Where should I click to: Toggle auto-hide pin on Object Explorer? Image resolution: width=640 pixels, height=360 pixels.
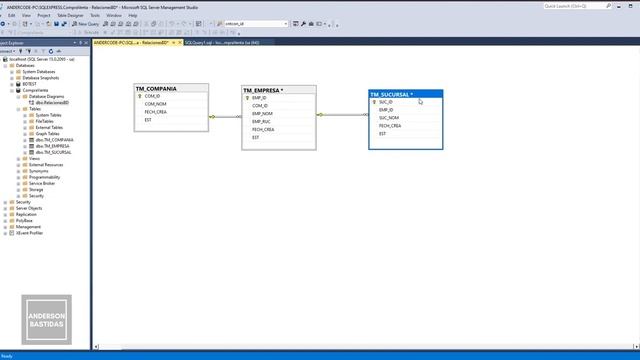click(80, 43)
